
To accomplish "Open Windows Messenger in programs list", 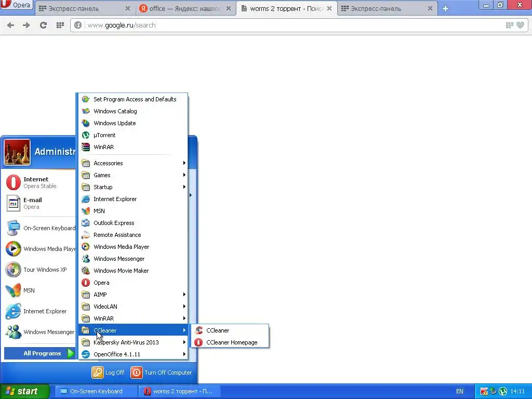I will [133, 259].
